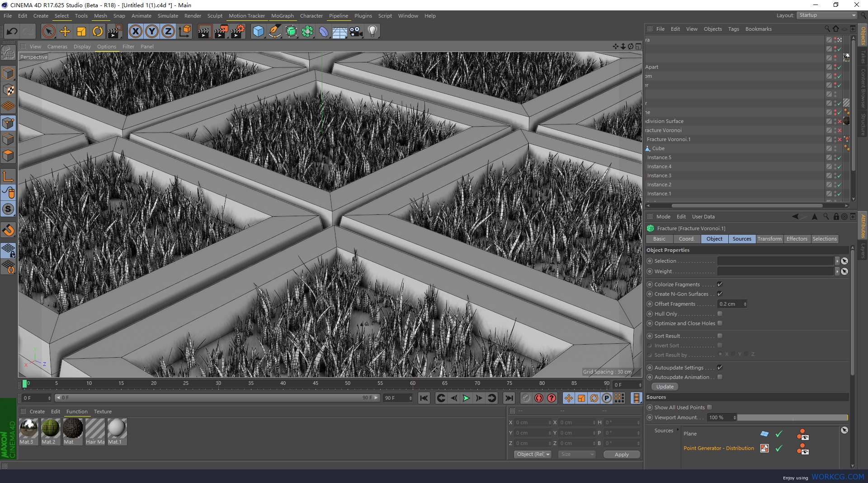Click Make Editable in left toolbar
The image size is (868, 483).
point(8,53)
